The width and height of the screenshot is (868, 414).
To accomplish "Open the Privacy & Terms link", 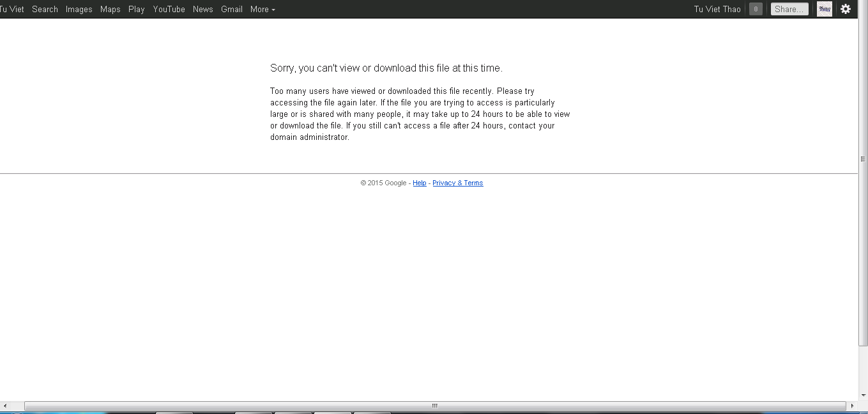I will tap(457, 183).
